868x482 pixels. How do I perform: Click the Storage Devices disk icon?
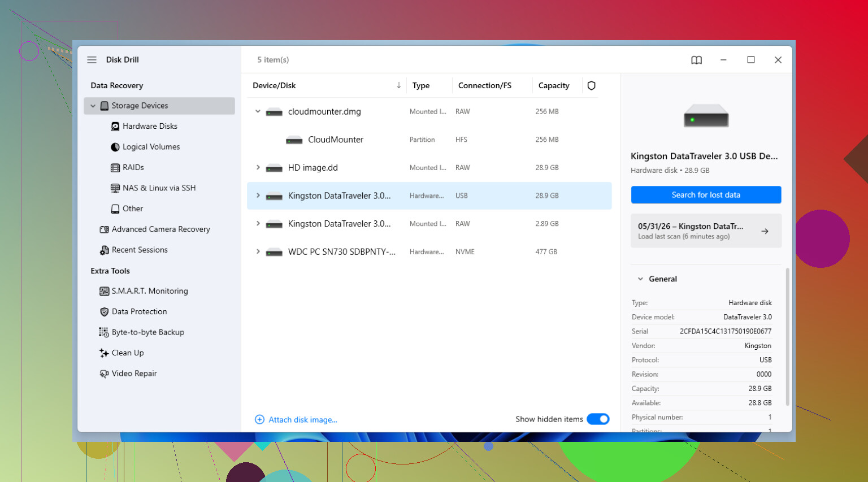[105, 106]
